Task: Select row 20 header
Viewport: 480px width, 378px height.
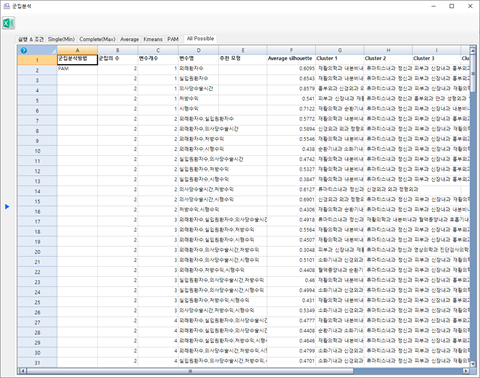Action: pos(37,252)
